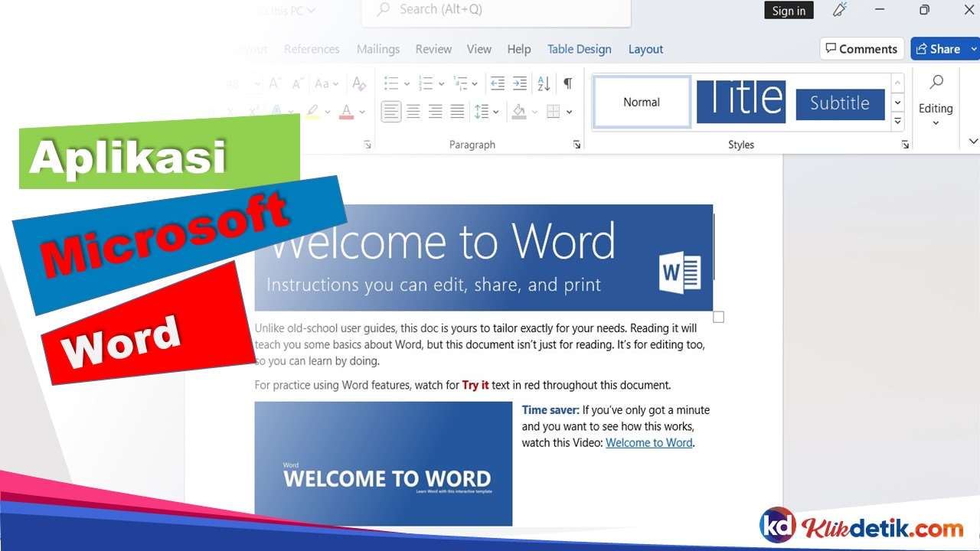980x551 pixels.
Task: Click the 'Time saver:' heading text
Action: pos(550,410)
